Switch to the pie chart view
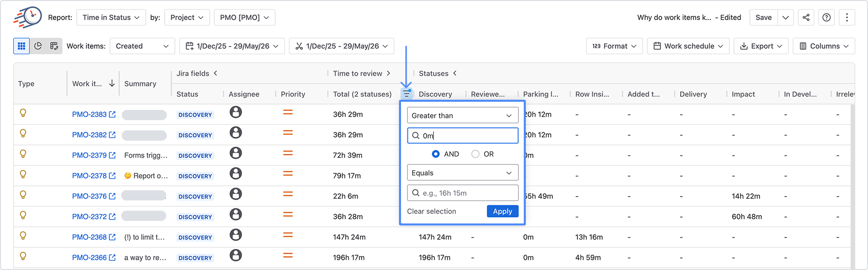868x270 pixels. pos(38,46)
